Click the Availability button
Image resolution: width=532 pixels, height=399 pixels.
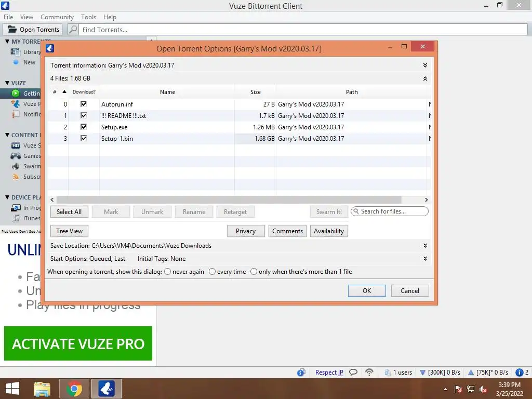point(329,231)
